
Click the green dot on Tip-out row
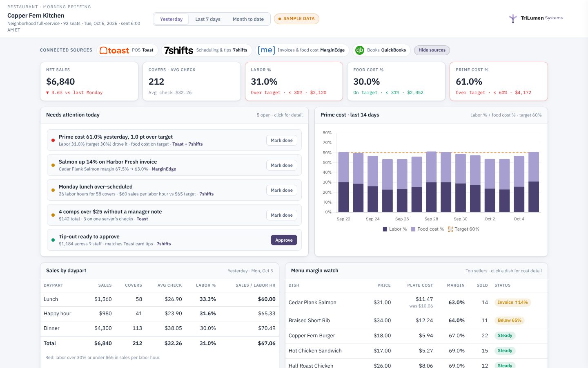click(53, 240)
